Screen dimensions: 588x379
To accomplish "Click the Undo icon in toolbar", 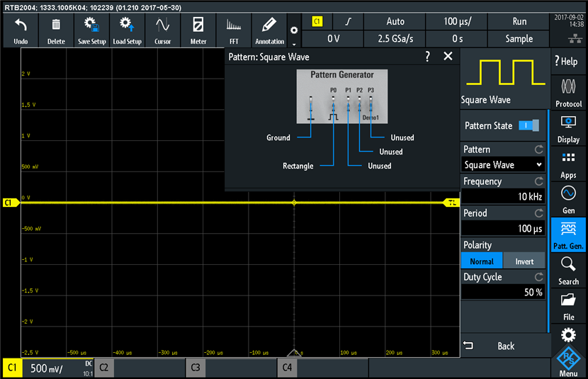I will pos(21,30).
